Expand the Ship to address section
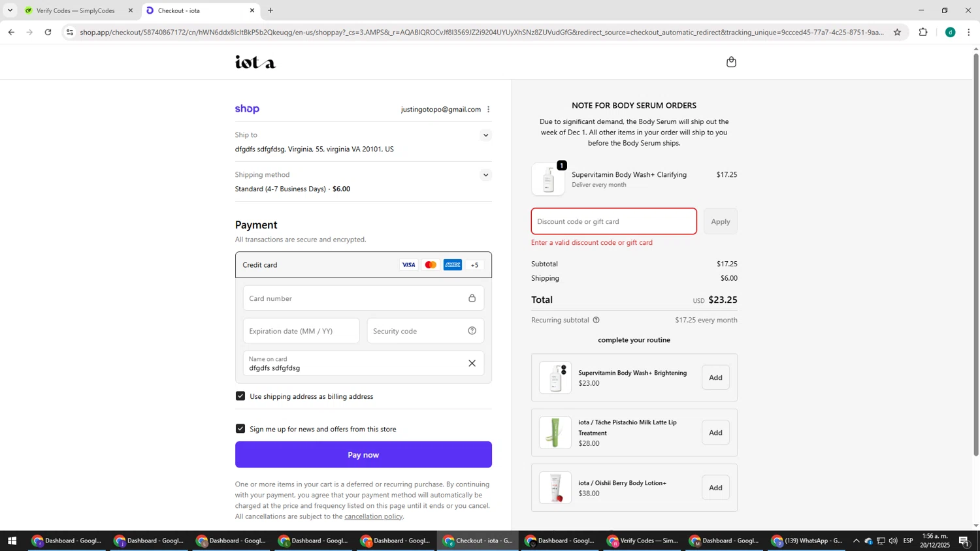Image resolution: width=980 pixels, height=551 pixels. click(485, 135)
